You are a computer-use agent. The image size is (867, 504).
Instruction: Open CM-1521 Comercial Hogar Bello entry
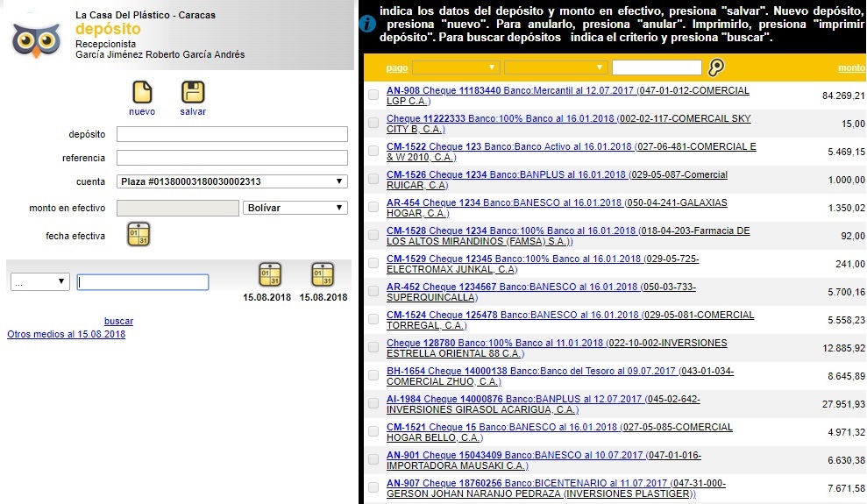coord(559,432)
